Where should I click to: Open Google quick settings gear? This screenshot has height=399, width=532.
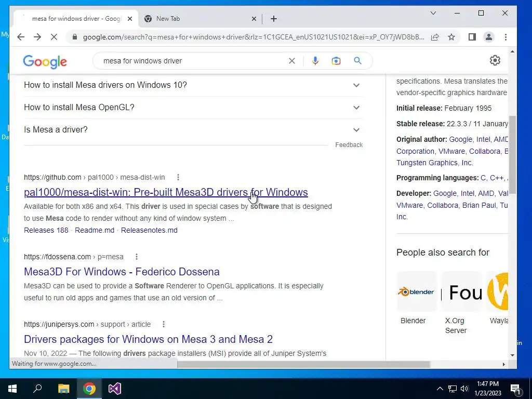[x=495, y=60]
